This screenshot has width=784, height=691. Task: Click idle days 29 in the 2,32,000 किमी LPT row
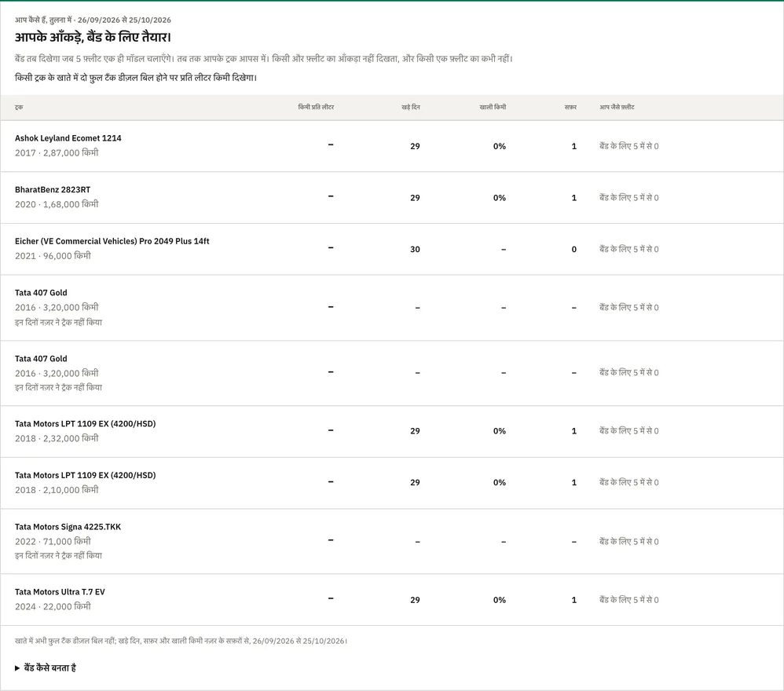click(x=415, y=430)
